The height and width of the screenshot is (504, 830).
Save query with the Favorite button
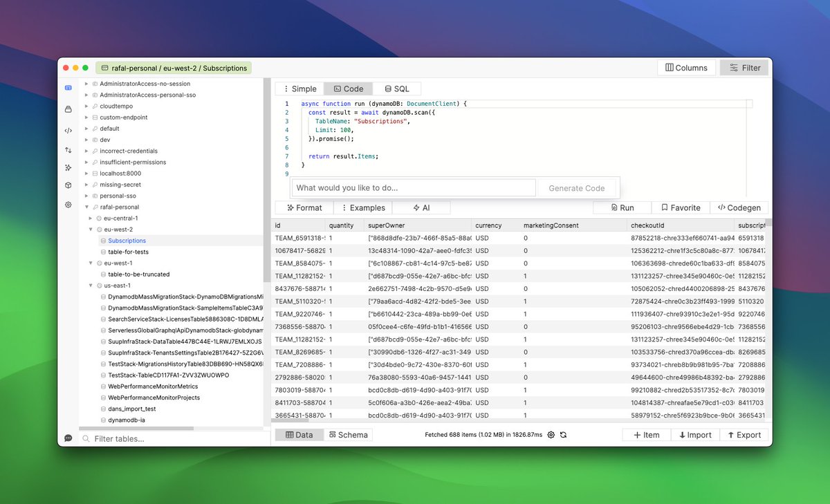(x=681, y=207)
